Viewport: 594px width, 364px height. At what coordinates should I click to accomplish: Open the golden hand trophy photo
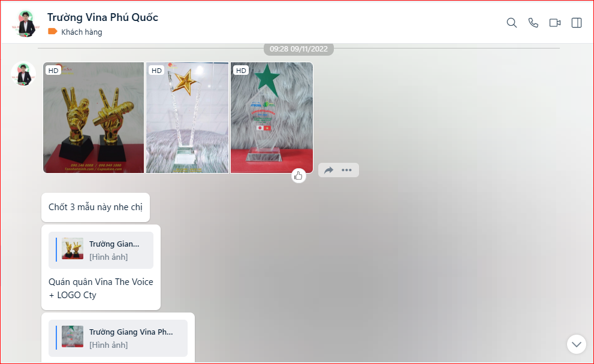click(x=94, y=118)
